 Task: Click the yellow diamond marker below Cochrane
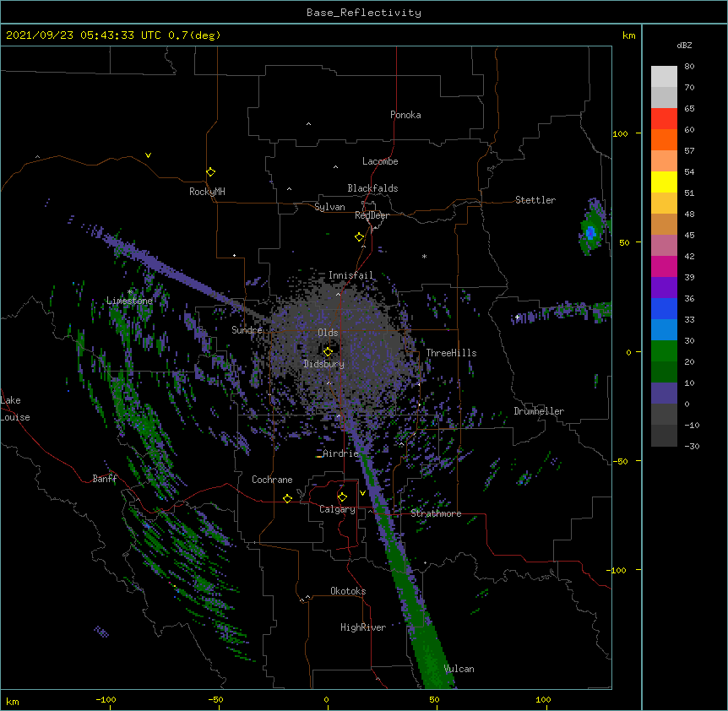coord(287,498)
